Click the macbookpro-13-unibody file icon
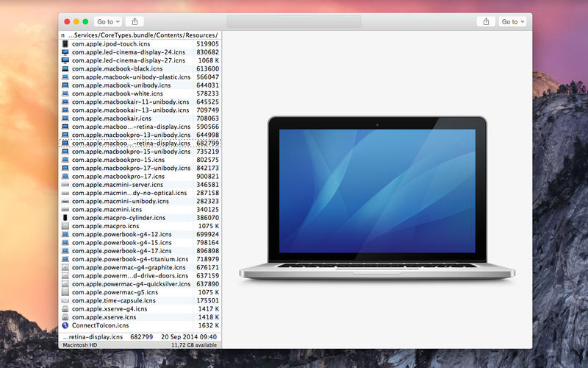Viewport: 588px width, 368px height. 65,135
